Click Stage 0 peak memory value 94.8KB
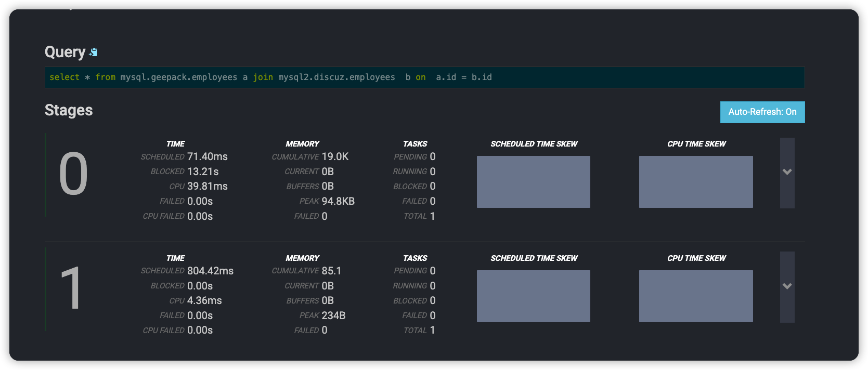 pyautogui.click(x=338, y=201)
